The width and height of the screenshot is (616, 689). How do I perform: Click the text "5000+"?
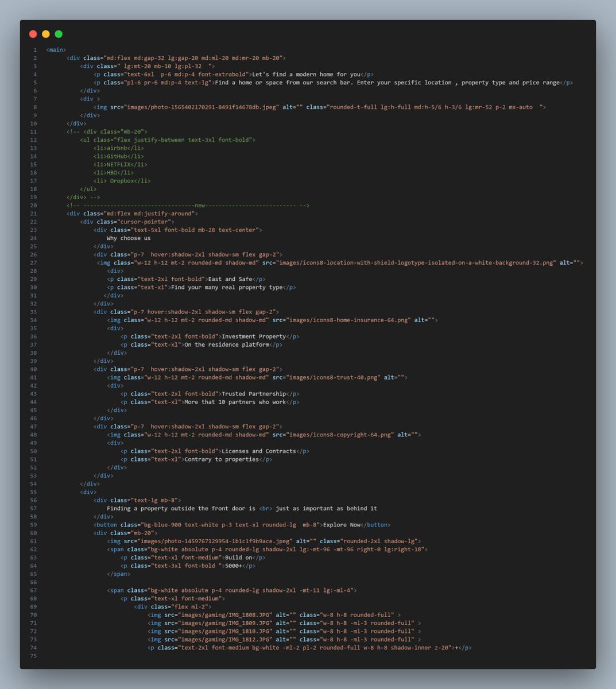tap(234, 566)
